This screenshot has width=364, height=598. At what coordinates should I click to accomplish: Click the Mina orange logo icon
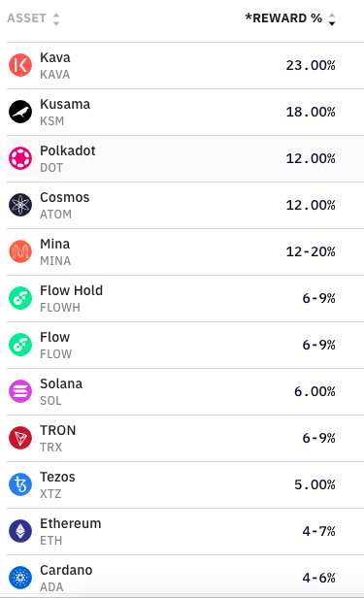point(20,251)
